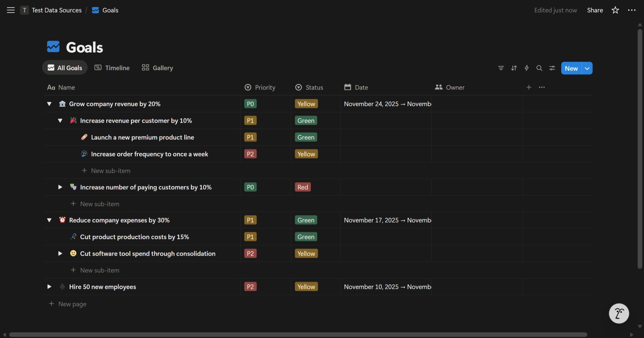Expand Hire 50 new employees row
644x338 pixels.
pyautogui.click(x=49, y=287)
